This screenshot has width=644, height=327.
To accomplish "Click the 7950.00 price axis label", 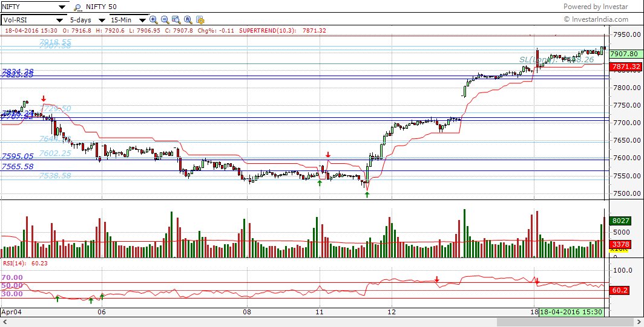I will (x=626, y=34).
